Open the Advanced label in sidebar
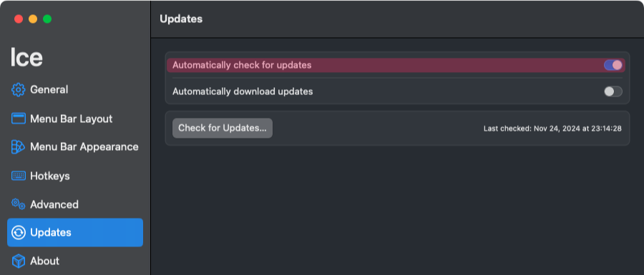 [54, 204]
